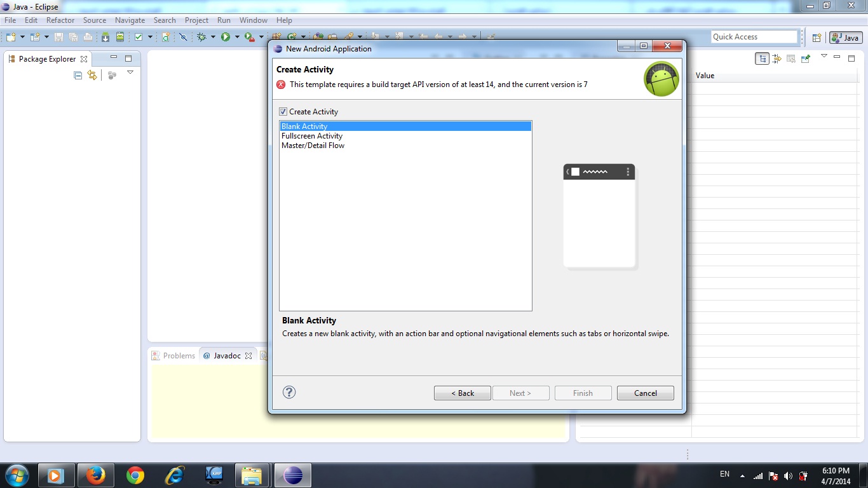Open the Navigate menu
The image size is (868, 488).
pyautogui.click(x=130, y=20)
